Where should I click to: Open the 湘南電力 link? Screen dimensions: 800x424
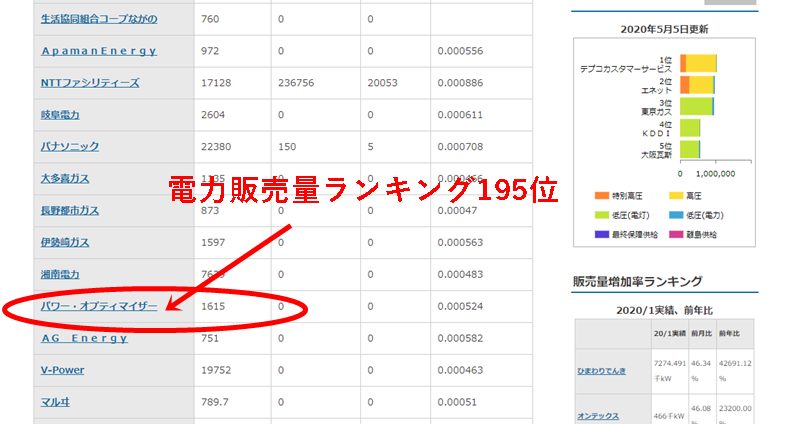[60, 275]
